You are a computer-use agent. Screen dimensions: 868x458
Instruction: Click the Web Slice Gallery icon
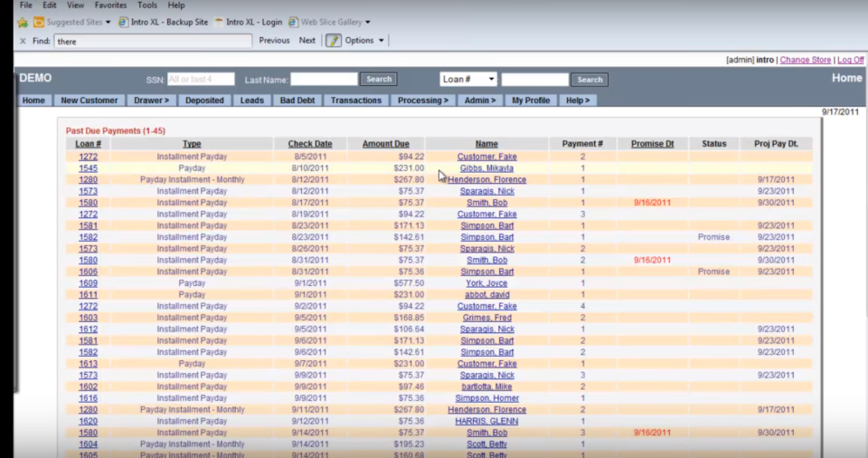(x=295, y=22)
